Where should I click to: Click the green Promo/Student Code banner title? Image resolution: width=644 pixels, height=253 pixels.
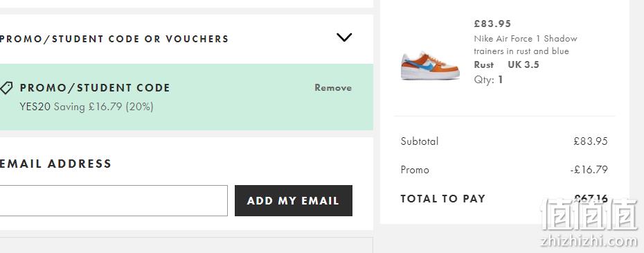click(95, 87)
